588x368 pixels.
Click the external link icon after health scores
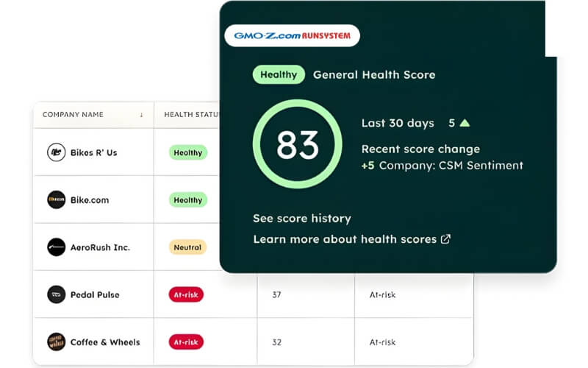(445, 239)
